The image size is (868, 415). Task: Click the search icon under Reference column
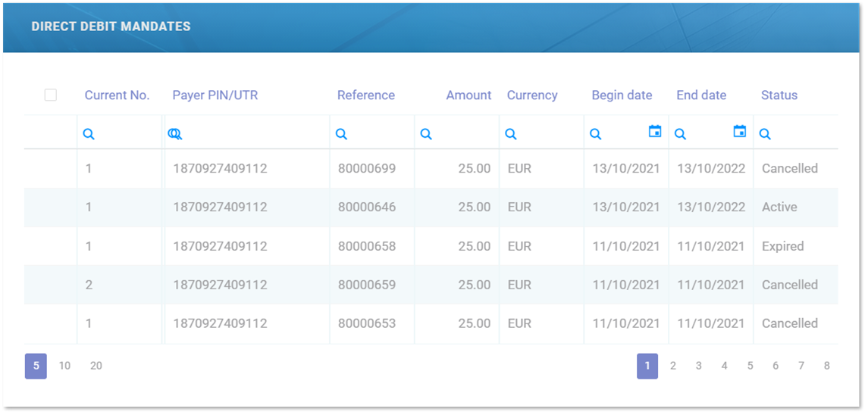coord(341,134)
